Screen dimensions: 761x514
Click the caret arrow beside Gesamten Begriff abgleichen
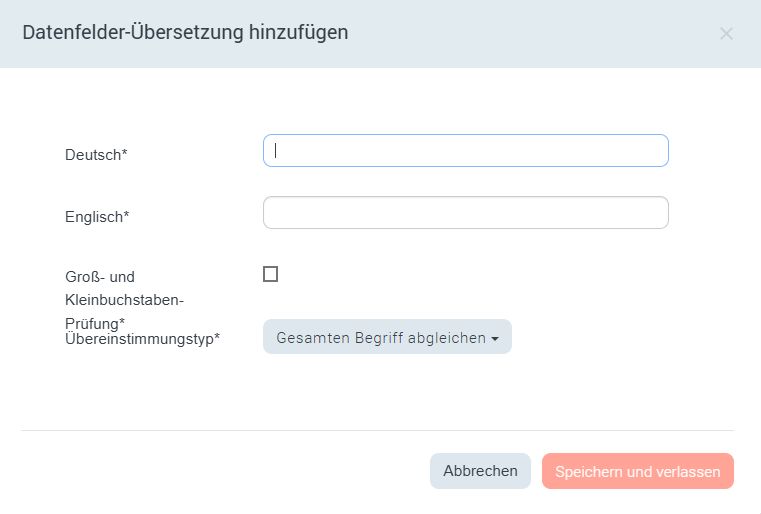pyautogui.click(x=495, y=338)
